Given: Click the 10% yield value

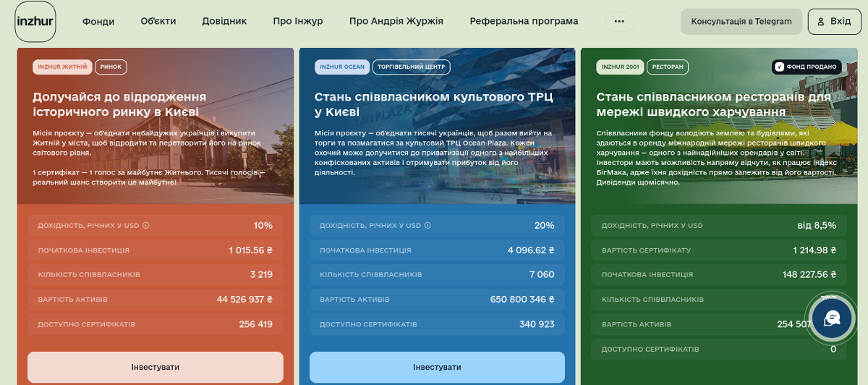Looking at the screenshot, I should pos(263,226).
